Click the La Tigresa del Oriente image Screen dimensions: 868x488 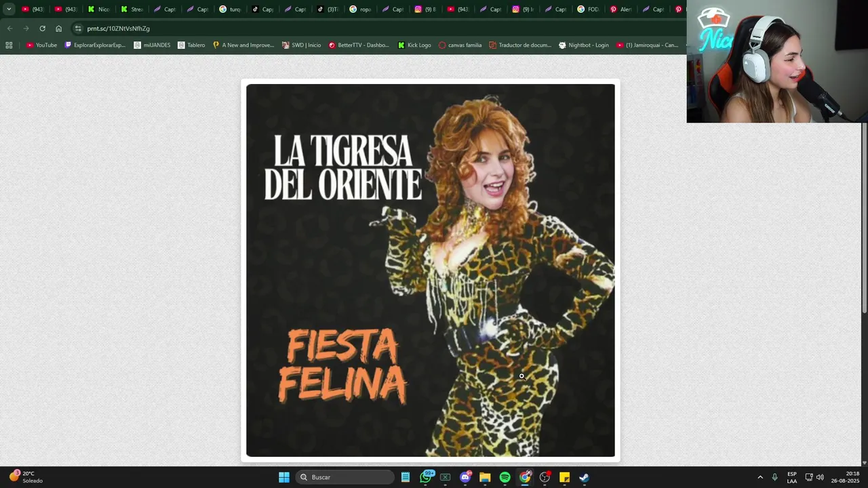coord(431,270)
